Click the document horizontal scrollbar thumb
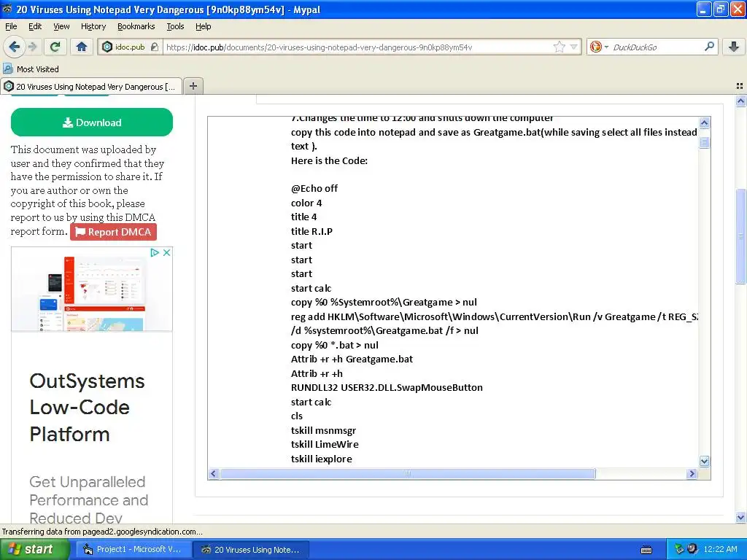The height and width of the screenshot is (560, 747). pos(407,473)
